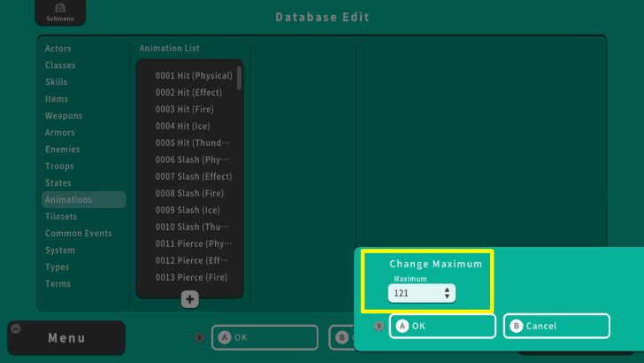Image resolution: width=644 pixels, height=363 pixels.
Task: Select 0002 Hit (Effect) animation
Action: 188,92
